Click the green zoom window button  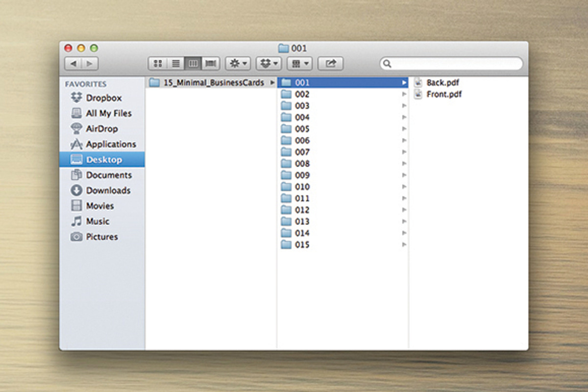94,48
